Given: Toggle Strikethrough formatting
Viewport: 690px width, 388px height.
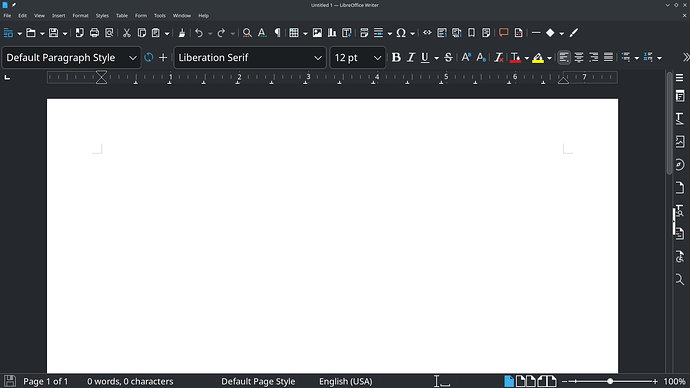Looking at the screenshot, I should (448, 58).
